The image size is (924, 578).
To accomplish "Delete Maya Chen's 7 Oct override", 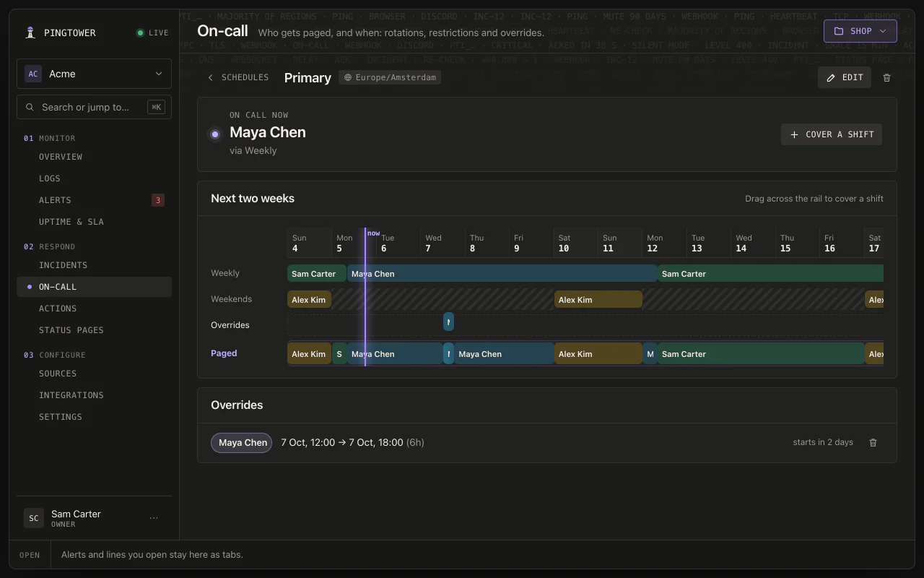I will [873, 442].
